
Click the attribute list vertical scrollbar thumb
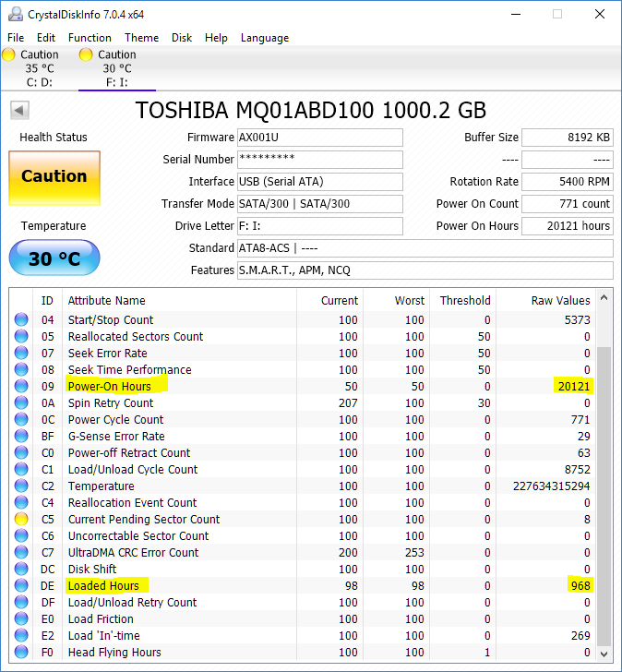604,496
